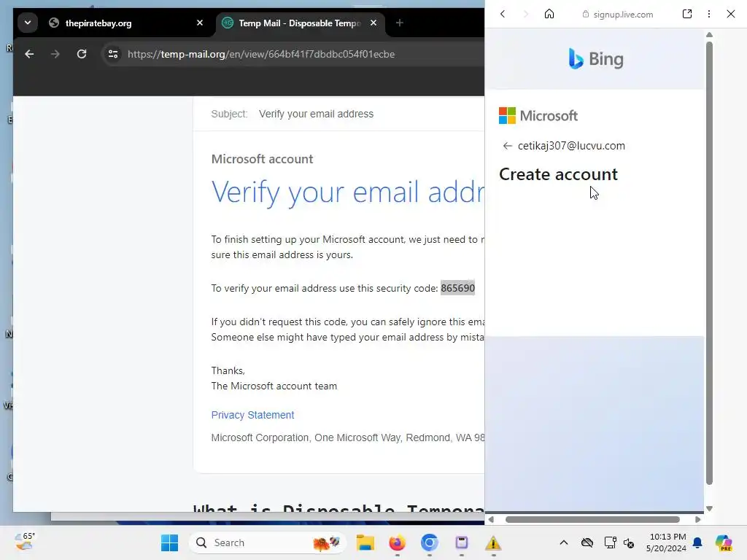
Task: Click the muted volume tray icon
Action: 629,542
